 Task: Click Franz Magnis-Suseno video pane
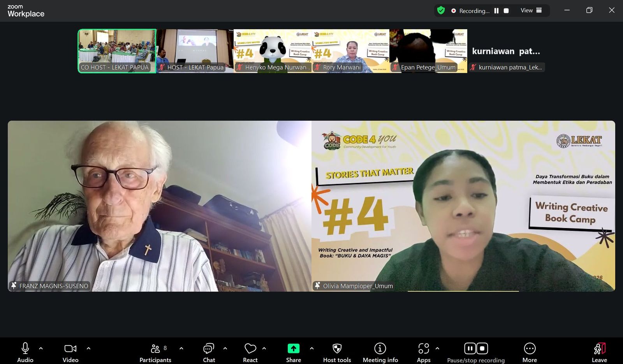(x=160, y=206)
